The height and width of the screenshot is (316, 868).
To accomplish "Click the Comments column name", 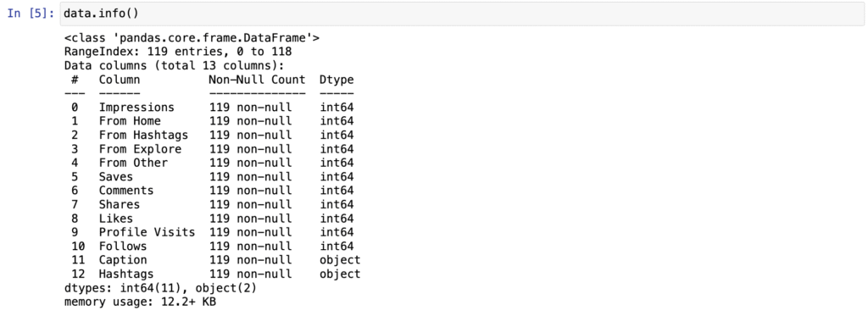I will pos(126,191).
